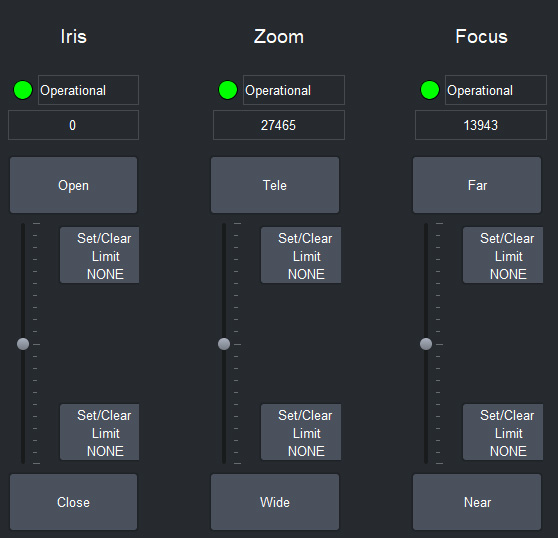Click the Iris slider handle
Image resolution: width=558 pixels, height=538 pixels.
click(x=23, y=344)
